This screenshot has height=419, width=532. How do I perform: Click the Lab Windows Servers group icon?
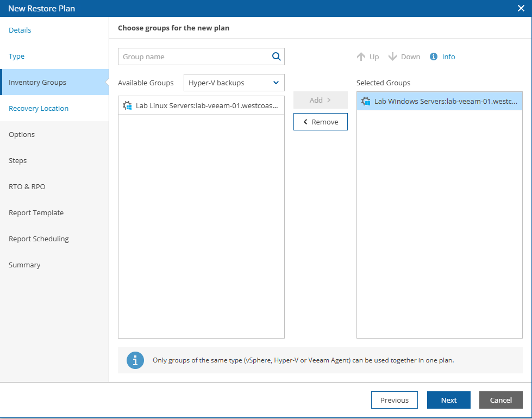tap(366, 101)
